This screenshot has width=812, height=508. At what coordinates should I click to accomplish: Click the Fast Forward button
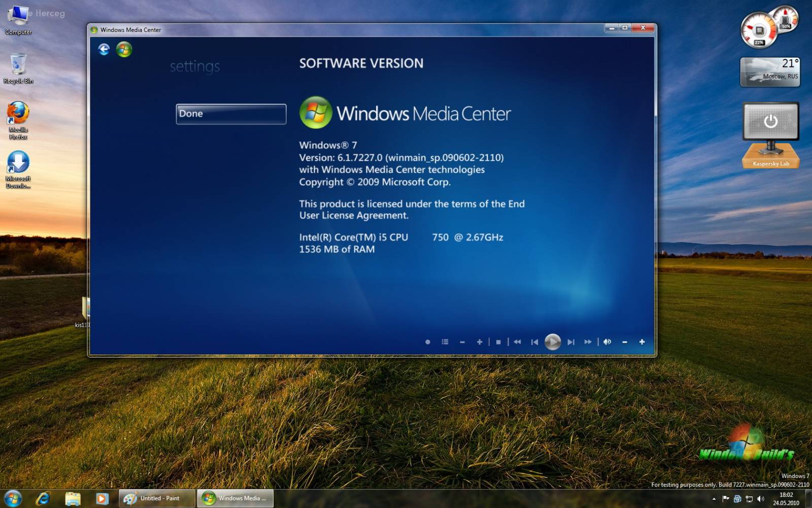(588, 342)
